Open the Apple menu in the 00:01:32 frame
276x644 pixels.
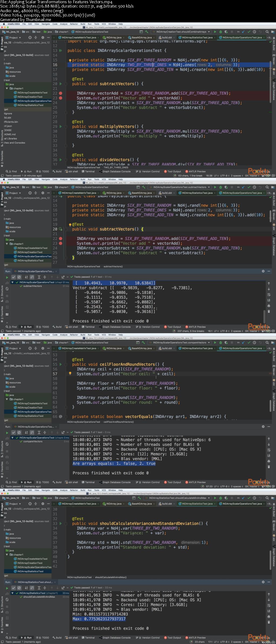(4, 24)
